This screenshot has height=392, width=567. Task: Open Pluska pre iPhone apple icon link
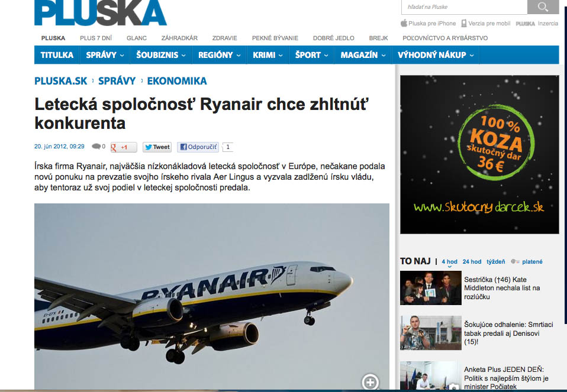(x=404, y=24)
